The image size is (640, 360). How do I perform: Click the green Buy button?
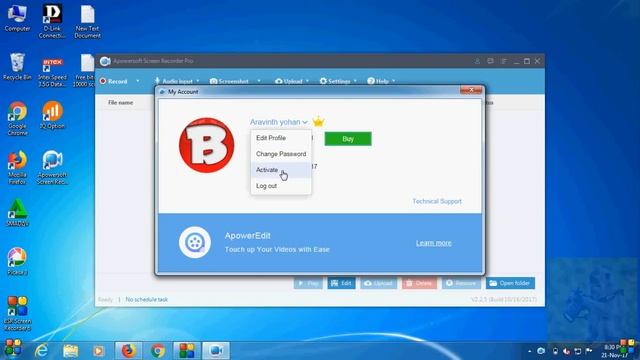tap(348, 139)
